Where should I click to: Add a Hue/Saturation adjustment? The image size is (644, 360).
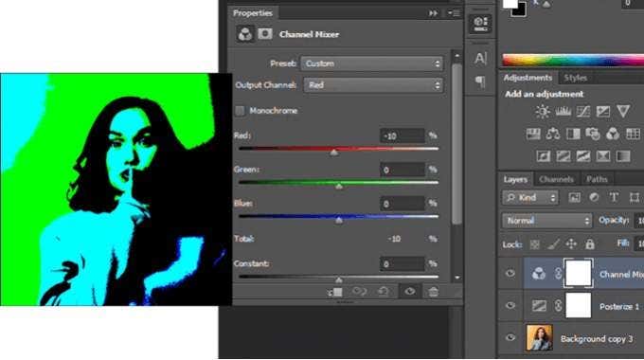[533, 134]
